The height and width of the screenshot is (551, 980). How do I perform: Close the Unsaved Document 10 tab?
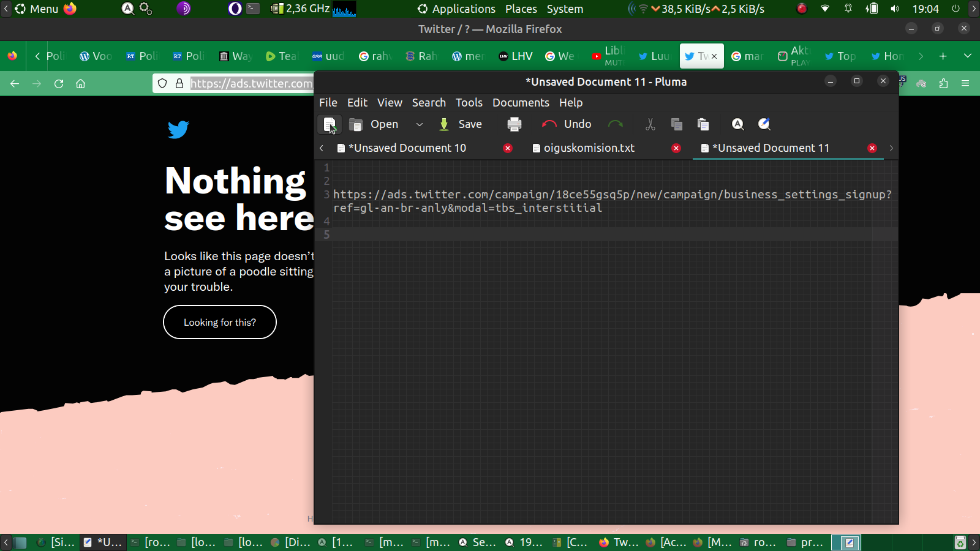click(x=508, y=148)
